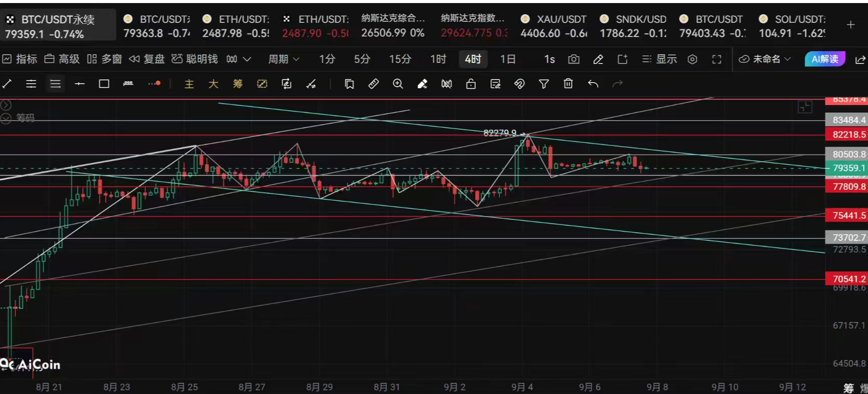Click the yellow dashed-box edit icon
Image resolution: width=868 pixels, height=394 pixels.
click(x=262, y=84)
